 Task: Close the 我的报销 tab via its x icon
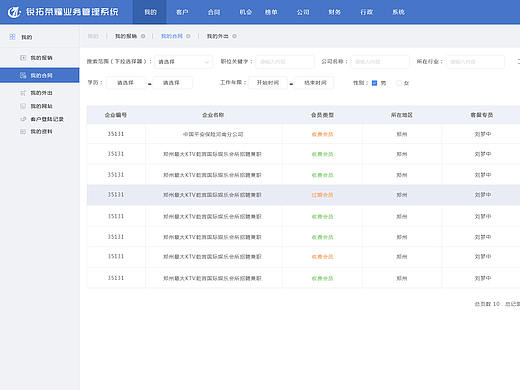coord(143,36)
